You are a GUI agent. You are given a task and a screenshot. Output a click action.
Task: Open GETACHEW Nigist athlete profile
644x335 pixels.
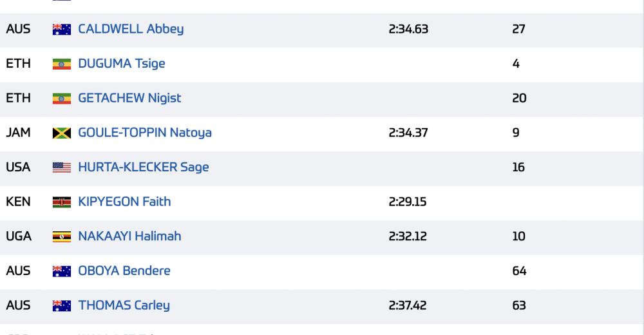[129, 98]
